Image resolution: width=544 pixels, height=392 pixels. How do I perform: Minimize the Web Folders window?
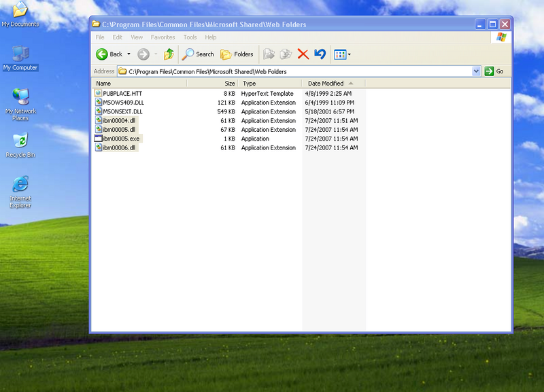click(480, 24)
